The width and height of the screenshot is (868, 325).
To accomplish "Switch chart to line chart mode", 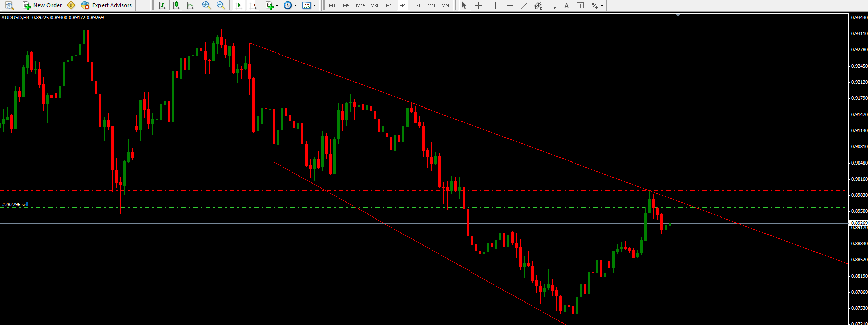I will (x=190, y=5).
